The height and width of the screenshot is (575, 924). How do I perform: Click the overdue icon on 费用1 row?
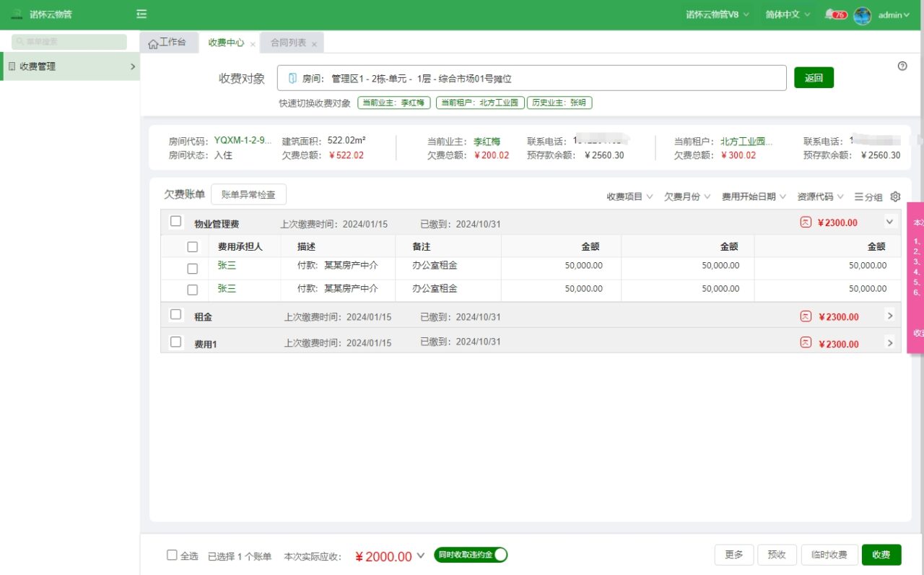click(x=806, y=344)
